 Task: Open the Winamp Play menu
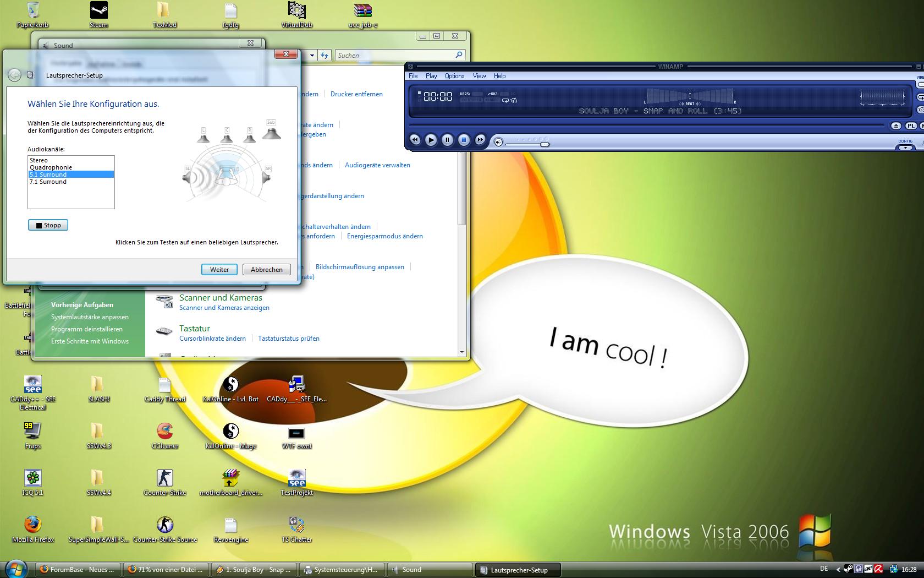[x=431, y=76]
